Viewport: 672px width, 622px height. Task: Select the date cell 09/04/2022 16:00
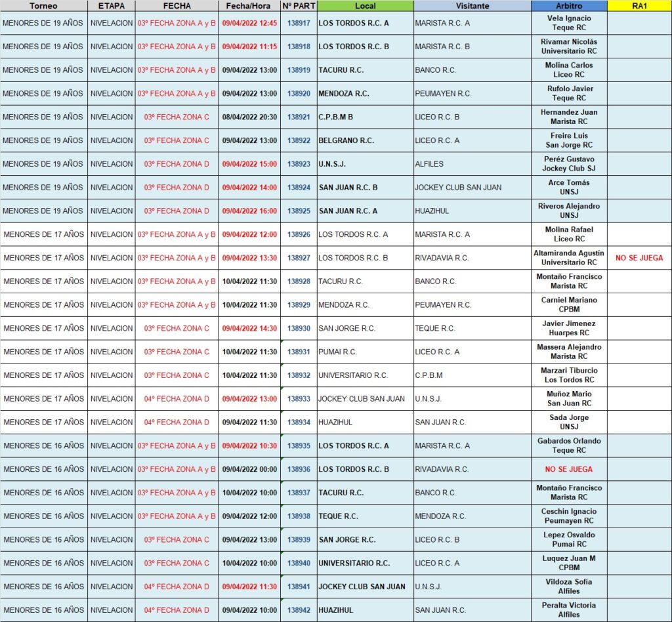click(x=249, y=211)
